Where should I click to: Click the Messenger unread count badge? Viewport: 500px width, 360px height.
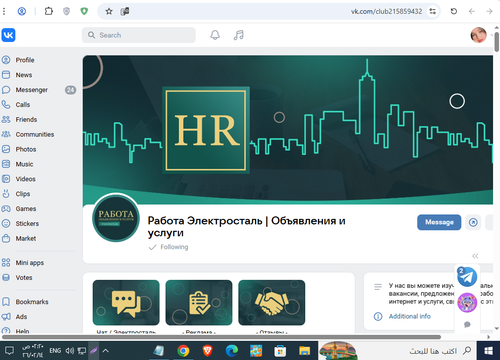pos(70,90)
